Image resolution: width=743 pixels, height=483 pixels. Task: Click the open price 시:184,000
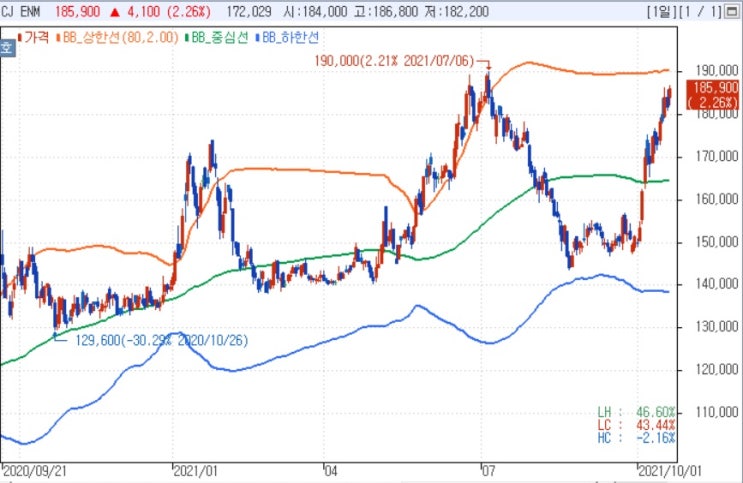(x=315, y=12)
